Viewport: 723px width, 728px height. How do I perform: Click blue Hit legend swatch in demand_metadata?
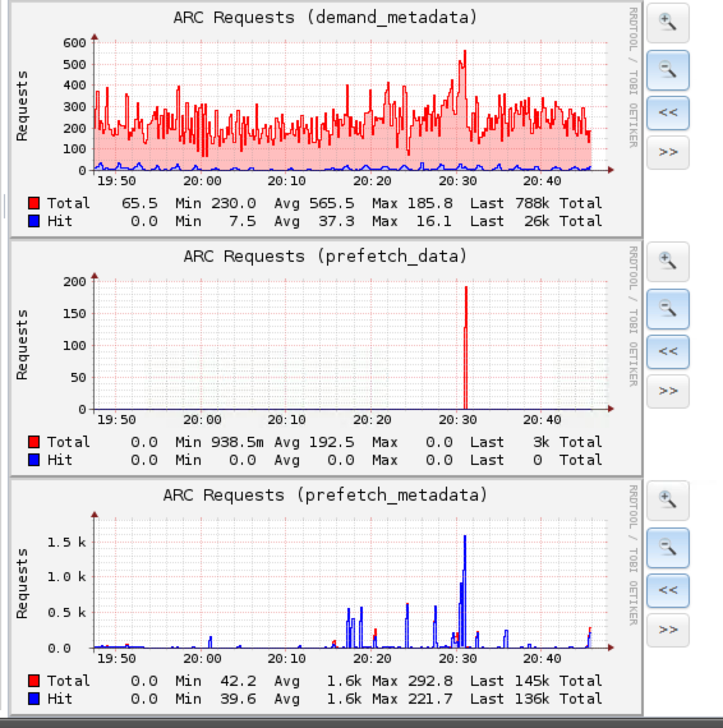coord(34,221)
